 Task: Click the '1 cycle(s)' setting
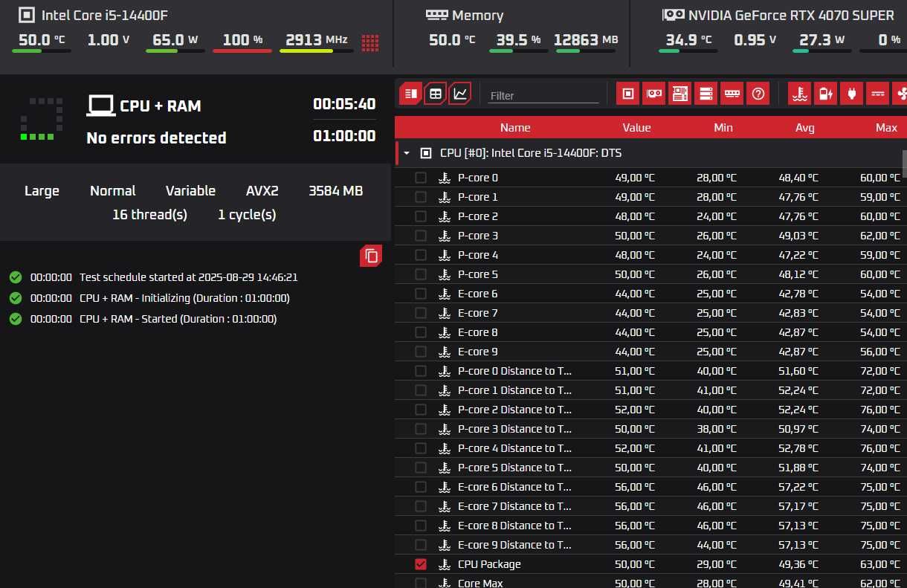(x=247, y=215)
